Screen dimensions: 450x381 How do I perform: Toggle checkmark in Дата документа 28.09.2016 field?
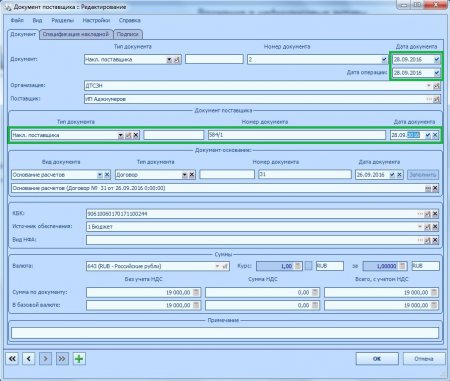(437, 60)
